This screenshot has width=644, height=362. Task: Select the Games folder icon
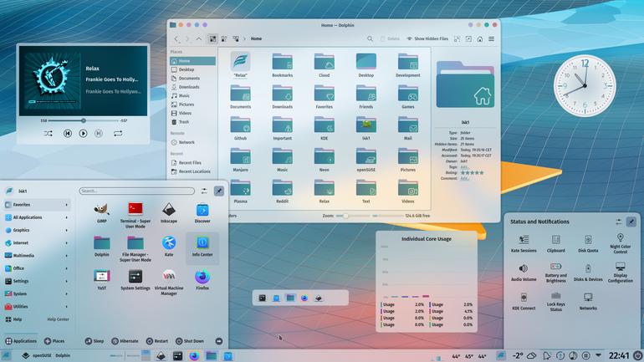[408, 94]
